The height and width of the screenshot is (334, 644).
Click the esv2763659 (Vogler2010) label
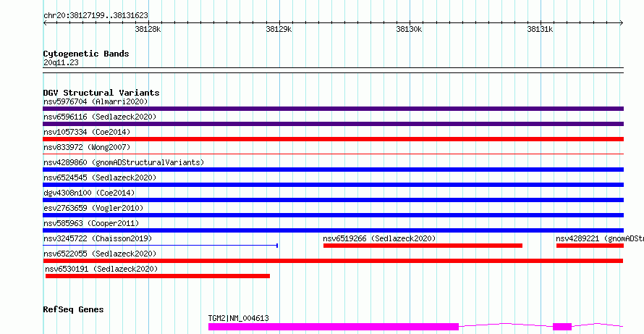[x=93, y=208]
